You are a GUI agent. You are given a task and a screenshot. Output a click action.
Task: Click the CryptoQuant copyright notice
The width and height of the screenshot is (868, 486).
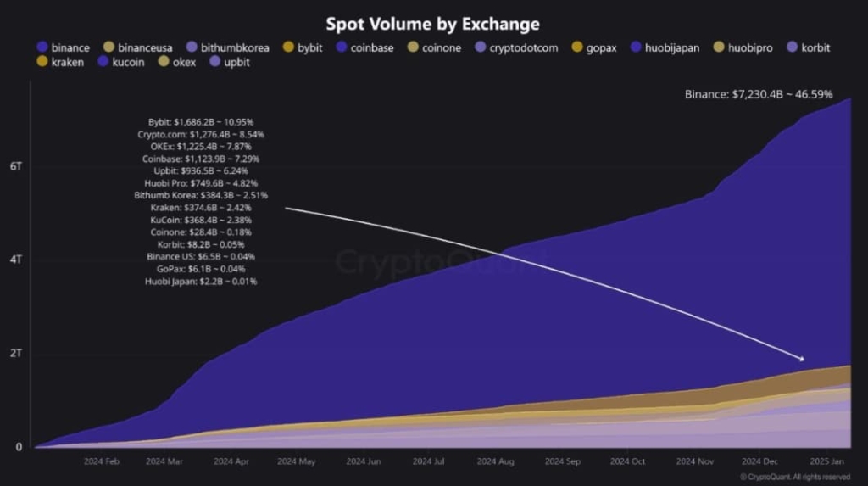[x=795, y=477]
